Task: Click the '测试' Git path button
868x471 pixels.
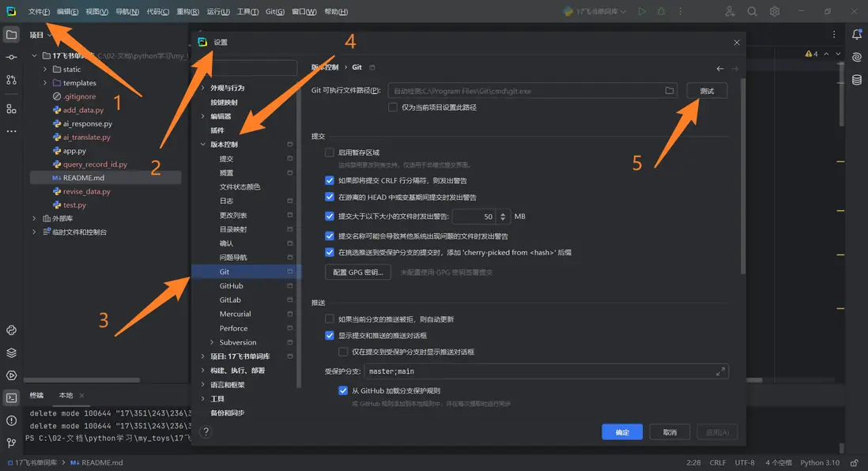Action: point(707,91)
